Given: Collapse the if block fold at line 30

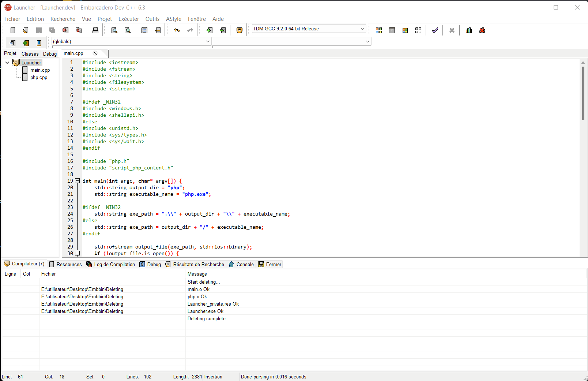Looking at the screenshot, I should (78, 253).
